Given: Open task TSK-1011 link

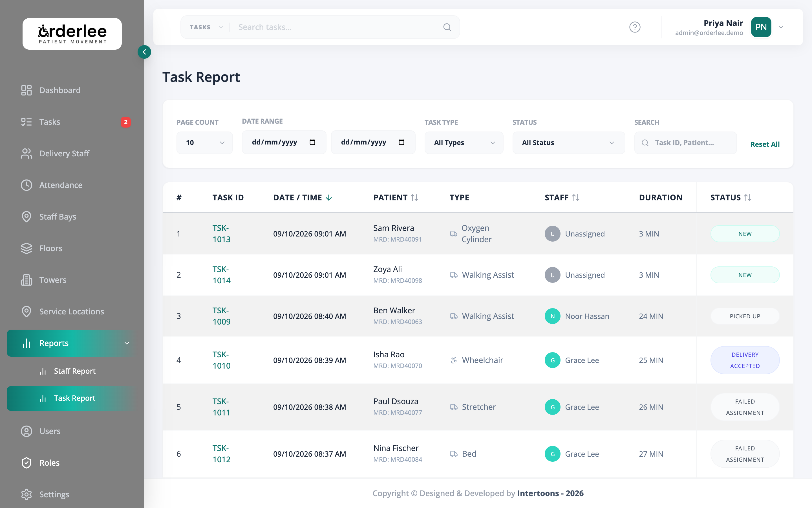Looking at the screenshot, I should point(221,407).
